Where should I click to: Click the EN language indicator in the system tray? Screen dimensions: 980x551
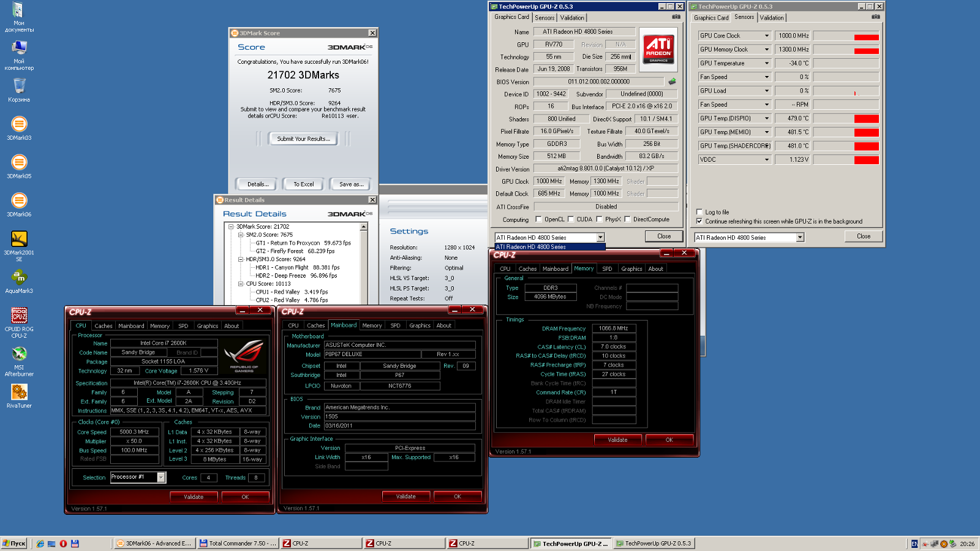point(914,544)
